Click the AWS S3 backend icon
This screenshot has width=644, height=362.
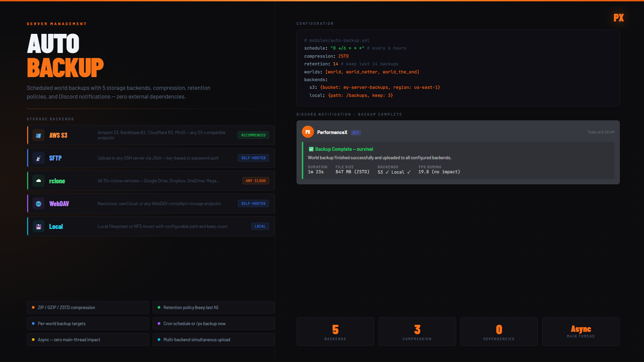coord(39,135)
